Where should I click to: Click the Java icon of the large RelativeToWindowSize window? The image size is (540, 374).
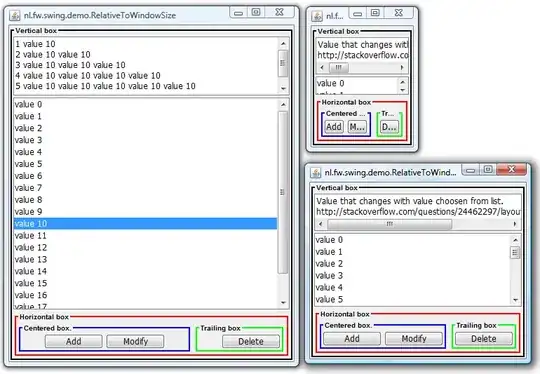coord(15,15)
